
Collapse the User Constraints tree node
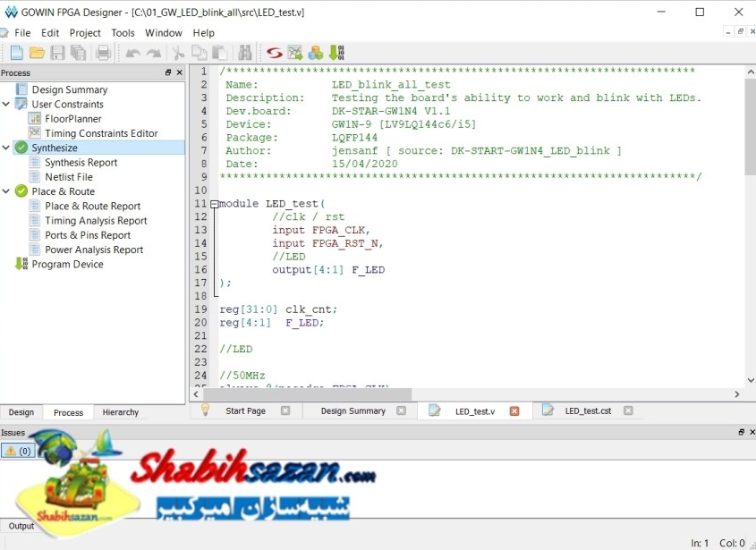point(7,105)
